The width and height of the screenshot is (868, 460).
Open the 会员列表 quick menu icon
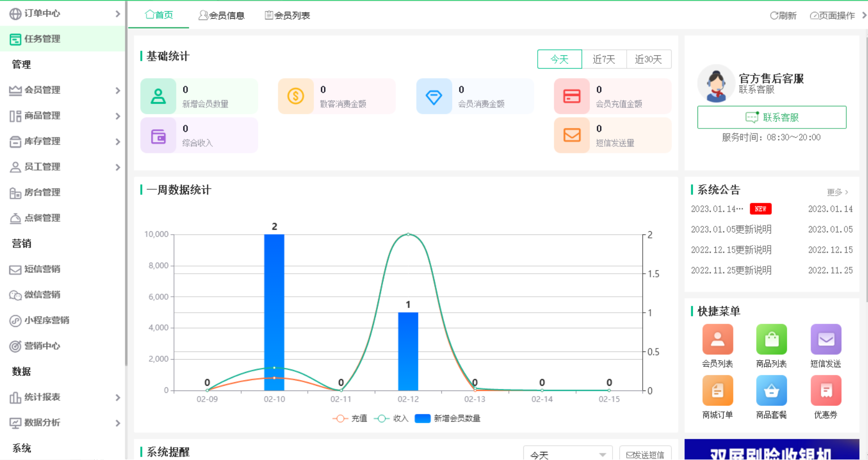point(717,339)
